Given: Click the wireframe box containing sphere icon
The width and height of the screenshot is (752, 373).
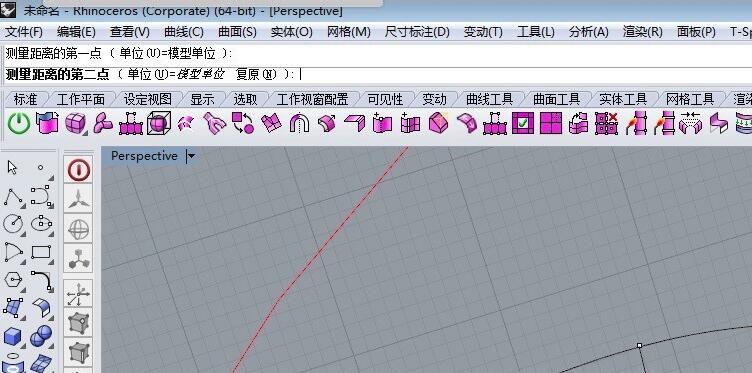Looking at the screenshot, I should click(x=159, y=124).
